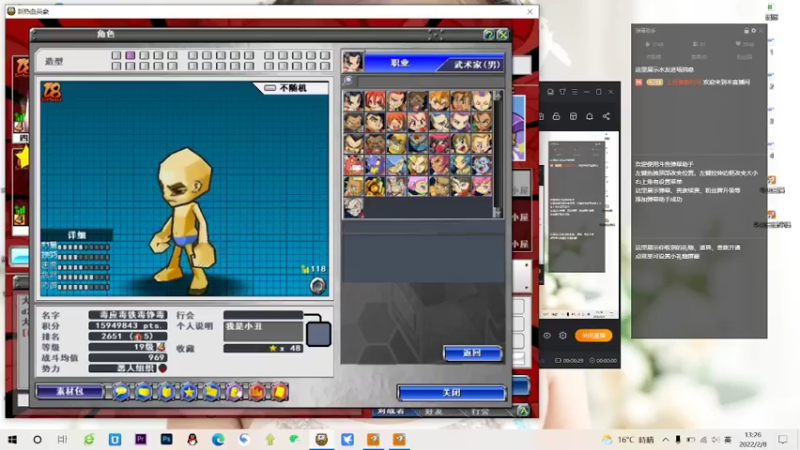Click scroll-up arrow of character list
This screenshot has height=450, width=800.
point(497,95)
